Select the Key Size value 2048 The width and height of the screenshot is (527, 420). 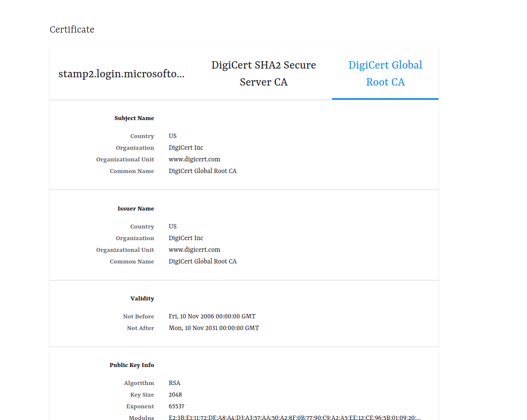pos(175,395)
